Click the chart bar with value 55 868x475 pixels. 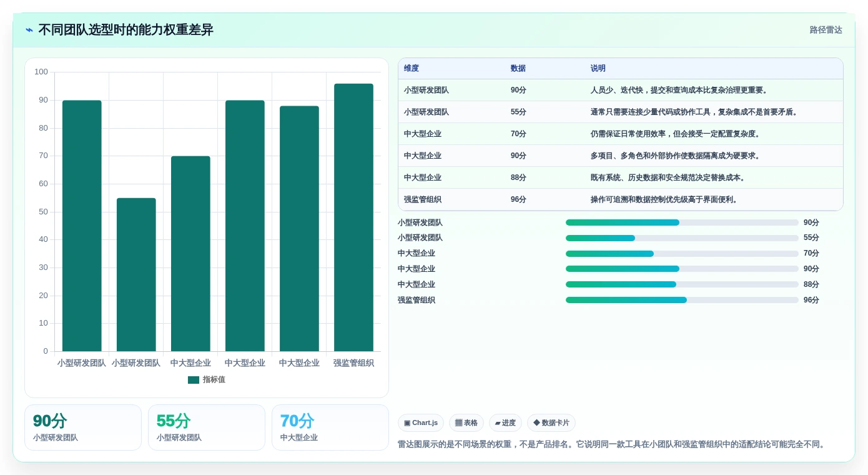coord(136,274)
